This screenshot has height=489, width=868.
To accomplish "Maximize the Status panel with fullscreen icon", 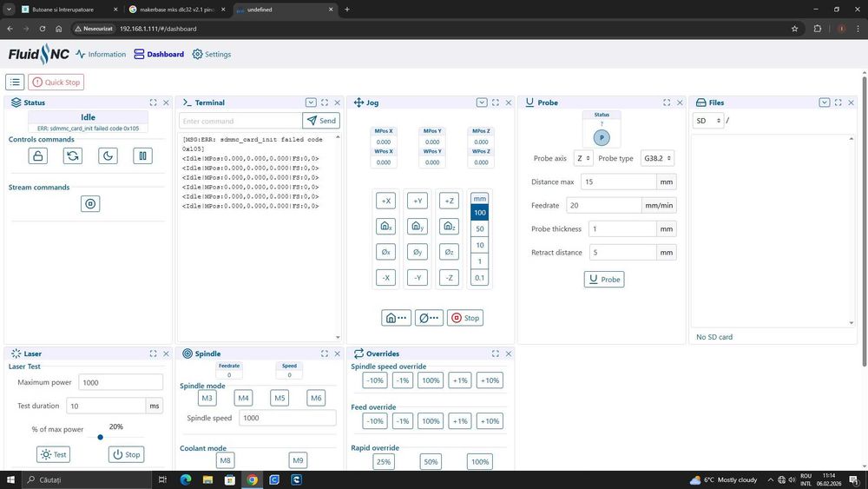I will 154,102.
